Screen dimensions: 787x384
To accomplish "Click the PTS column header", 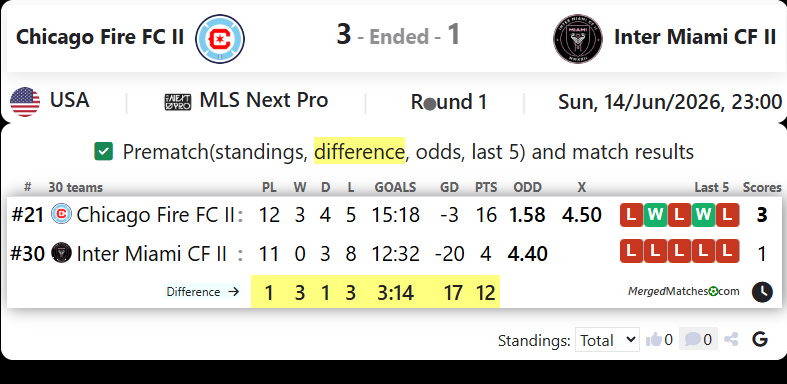I will pos(486,187).
